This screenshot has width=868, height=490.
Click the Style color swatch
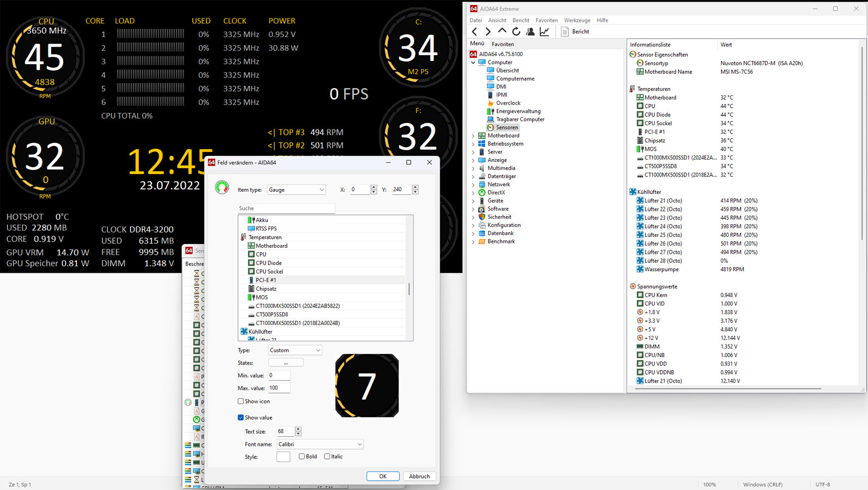coord(283,457)
